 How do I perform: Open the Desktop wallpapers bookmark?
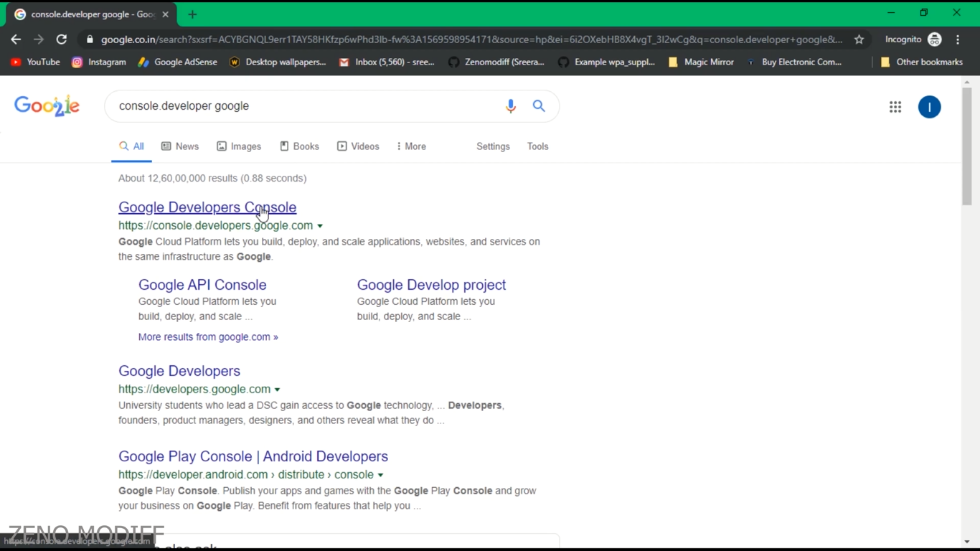277,62
